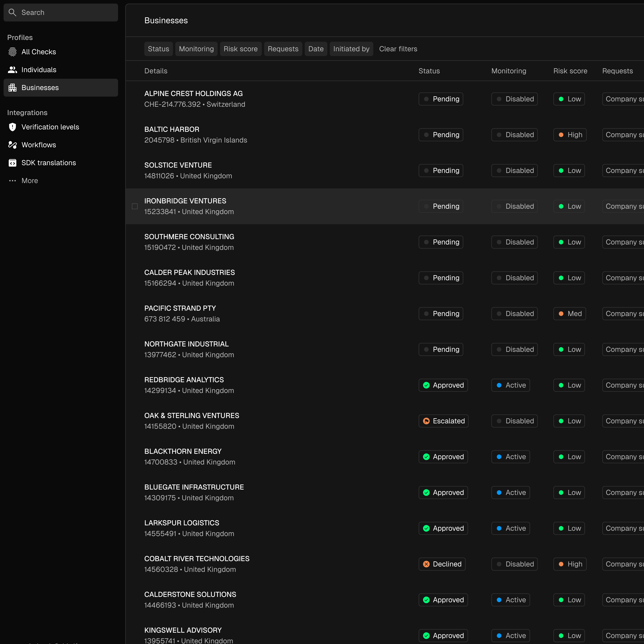Open the Risk score filter dropdown
Viewport: 644px width, 644px height.
240,49
